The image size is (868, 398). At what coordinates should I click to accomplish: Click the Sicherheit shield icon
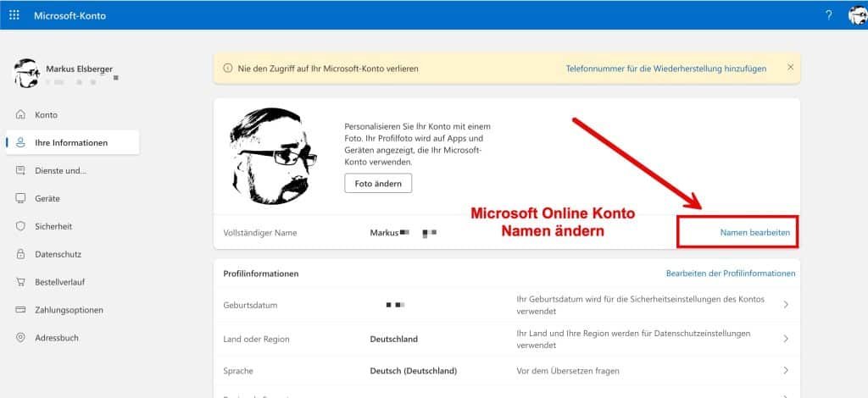[20, 226]
